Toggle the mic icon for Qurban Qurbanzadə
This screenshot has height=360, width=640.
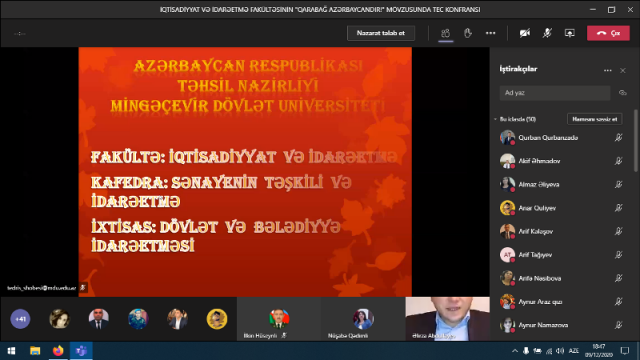[619, 138]
